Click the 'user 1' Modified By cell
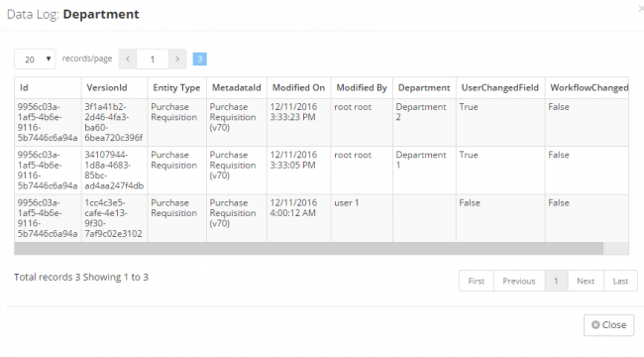This screenshot has width=644, height=357. [x=362, y=218]
